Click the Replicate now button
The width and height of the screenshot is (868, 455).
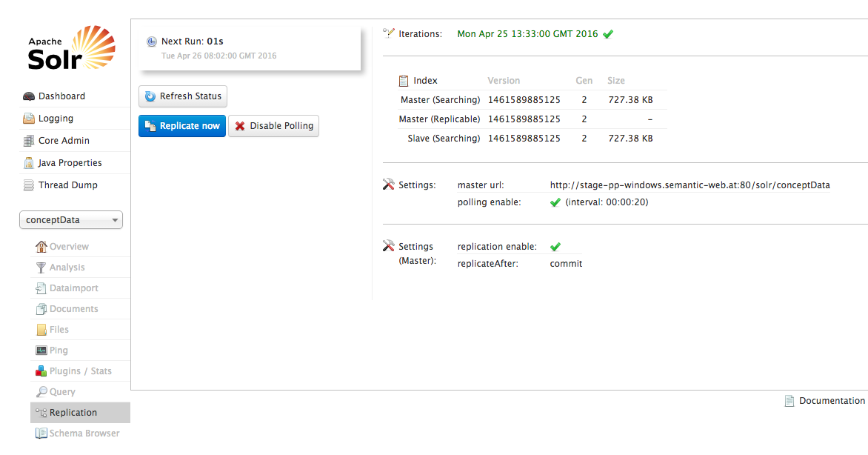pos(182,127)
